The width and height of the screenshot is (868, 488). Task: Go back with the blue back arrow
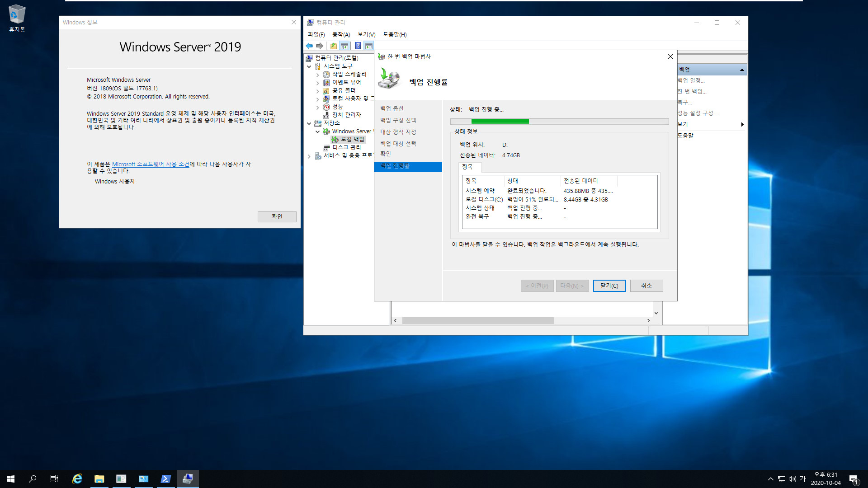coord(309,46)
